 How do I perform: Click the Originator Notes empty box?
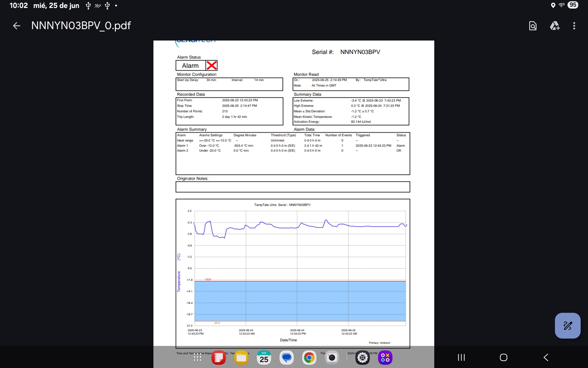tap(293, 187)
